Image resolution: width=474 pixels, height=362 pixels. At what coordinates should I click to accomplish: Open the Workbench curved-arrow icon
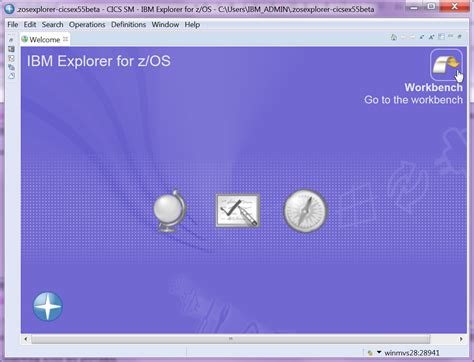(446, 65)
